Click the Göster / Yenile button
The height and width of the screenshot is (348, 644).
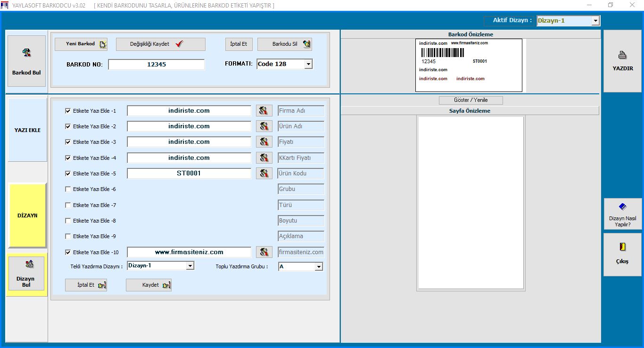(471, 100)
